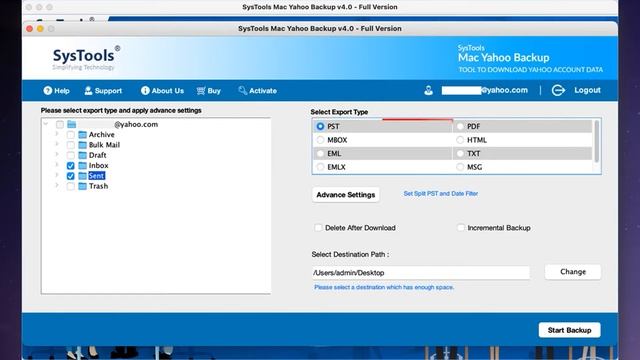Select the PST export type
Screen dimensions: 640x360
pyautogui.click(x=320, y=127)
